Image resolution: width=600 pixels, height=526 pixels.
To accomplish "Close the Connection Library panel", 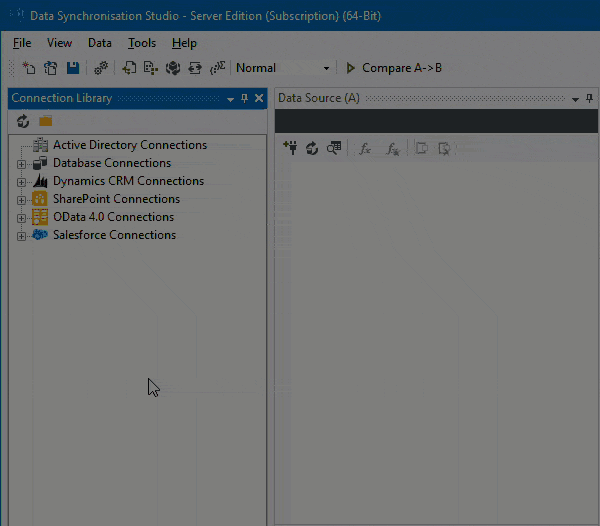I will pos(259,98).
